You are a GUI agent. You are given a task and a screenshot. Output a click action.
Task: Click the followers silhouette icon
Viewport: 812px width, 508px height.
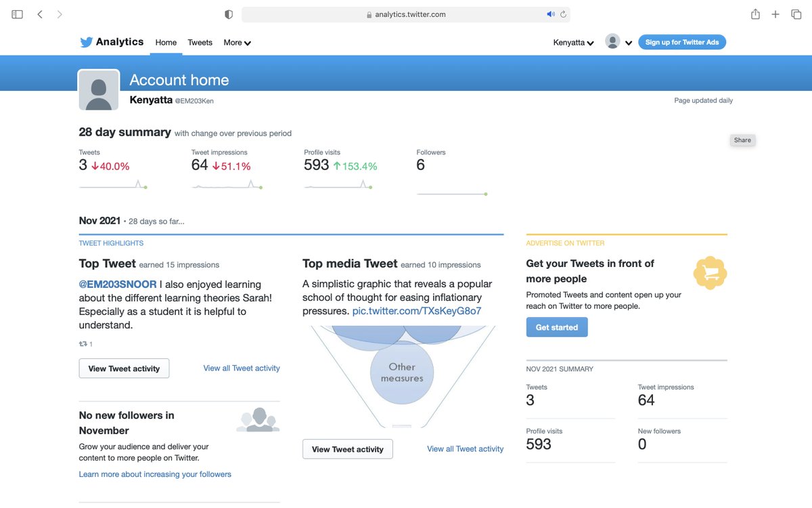258,419
